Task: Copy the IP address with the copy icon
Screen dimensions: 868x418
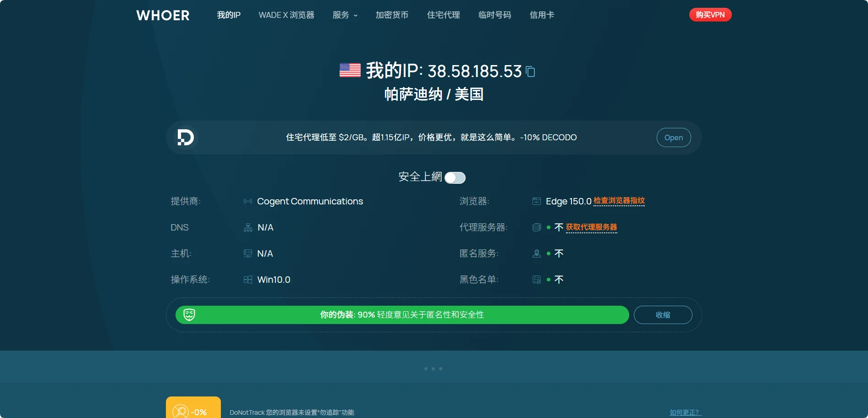Action: pyautogui.click(x=530, y=71)
